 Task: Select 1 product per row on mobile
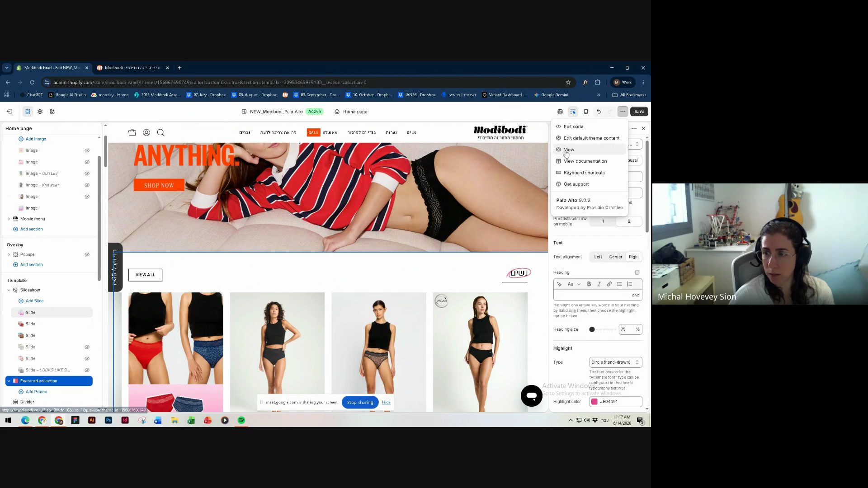coord(603,221)
